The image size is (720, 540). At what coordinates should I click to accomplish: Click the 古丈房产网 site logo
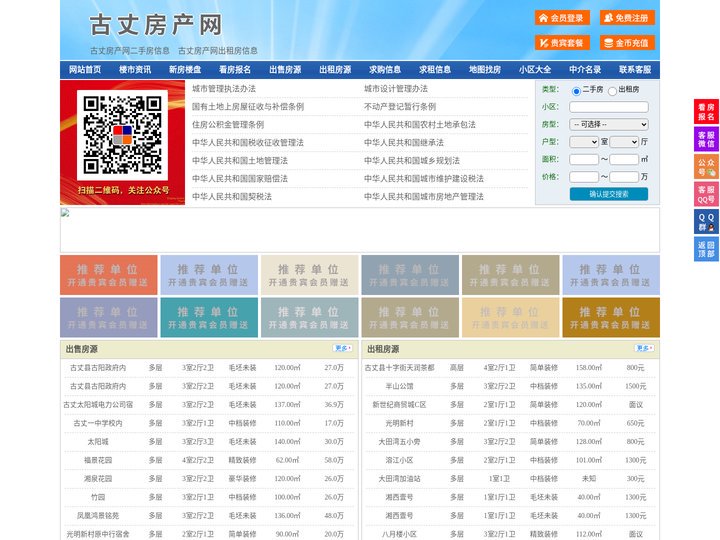(156, 25)
